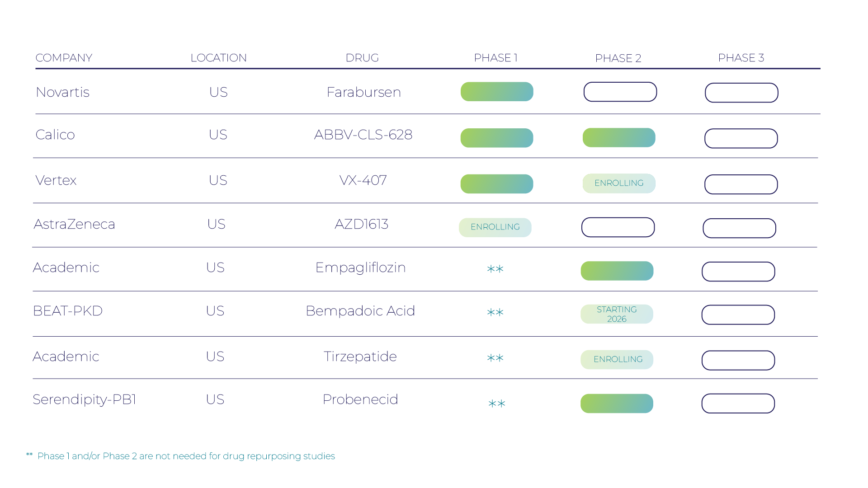The height and width of the screenshot is (488, 868).
Task: Click the BEAT-PKD company name
Action: coord(68,311)
